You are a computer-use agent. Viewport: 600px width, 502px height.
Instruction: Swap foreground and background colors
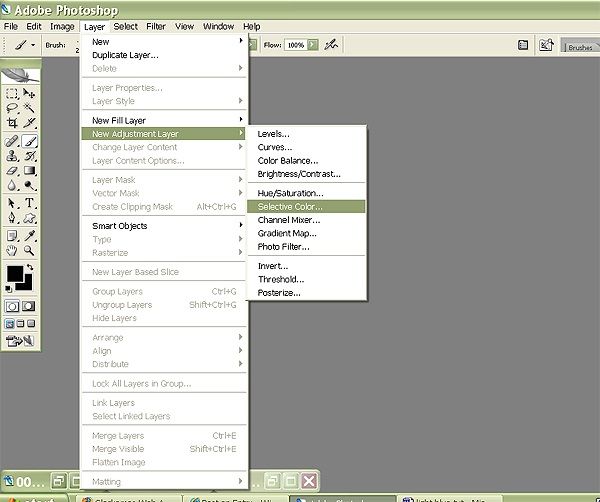click(x=30, y=267)
